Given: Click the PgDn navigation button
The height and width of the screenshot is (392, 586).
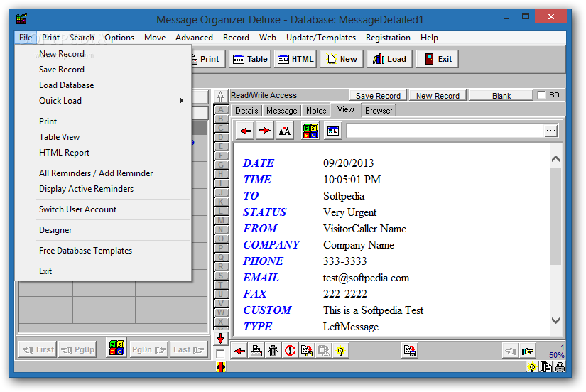Looking at the screenshot, I should [148, 350].
